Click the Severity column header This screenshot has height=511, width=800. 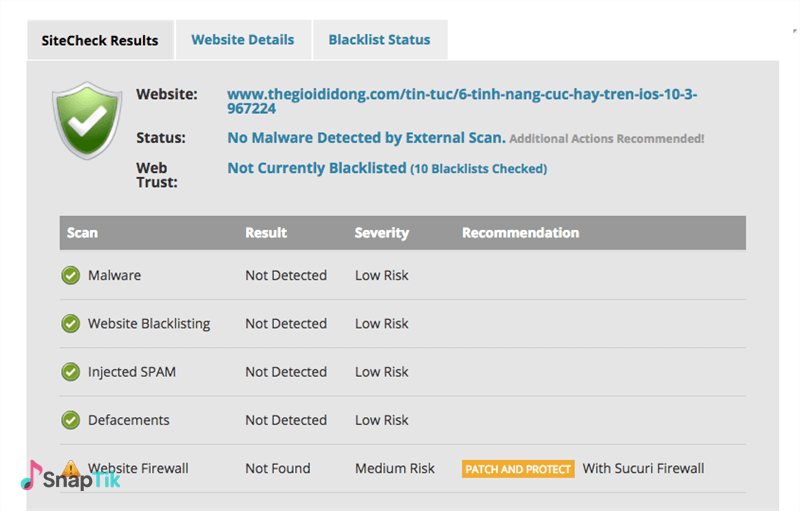coord(382,233)
